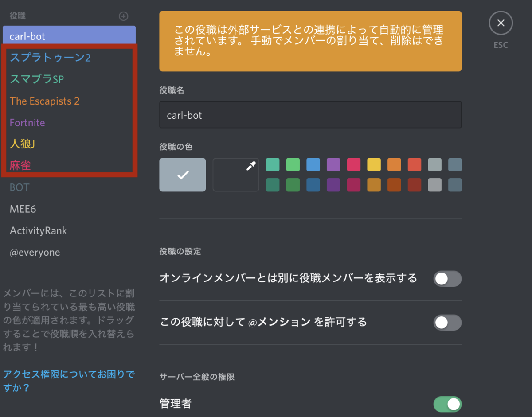The height and width of the screenshot is (417, 532).
Task: Select the Fortnite role
Action: [x=27, y=123]
